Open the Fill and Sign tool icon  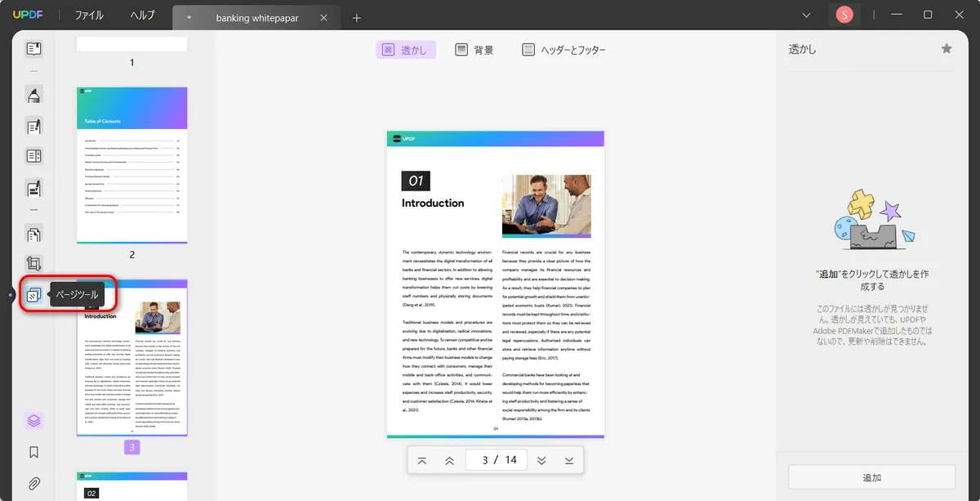click(33, 188)
